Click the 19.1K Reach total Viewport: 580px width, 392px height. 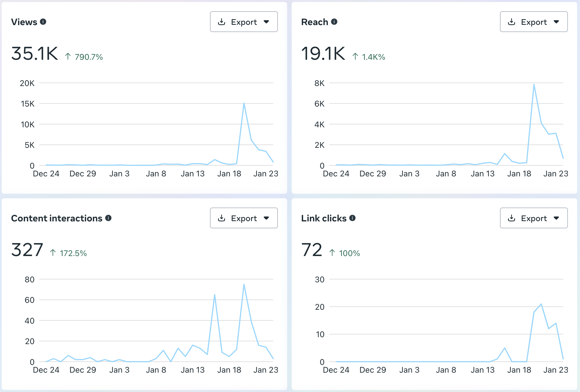(x=323, y=54)
